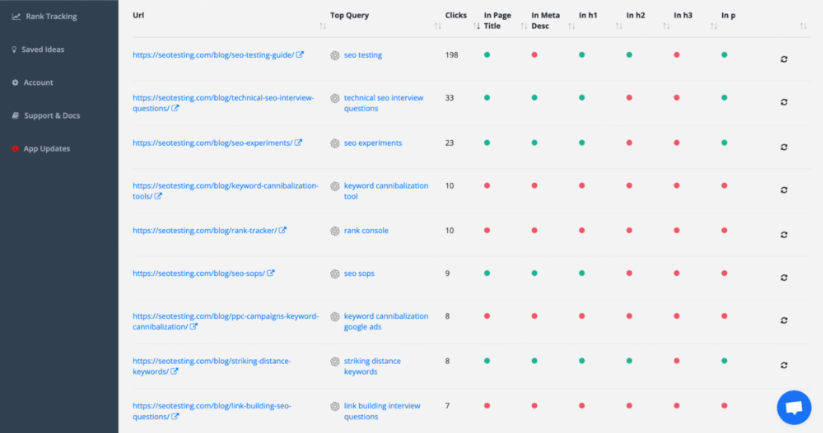
Task: Click 'keyword cannibalization google ads' top query
Action: pyautogui.click(x=386, y=321)
